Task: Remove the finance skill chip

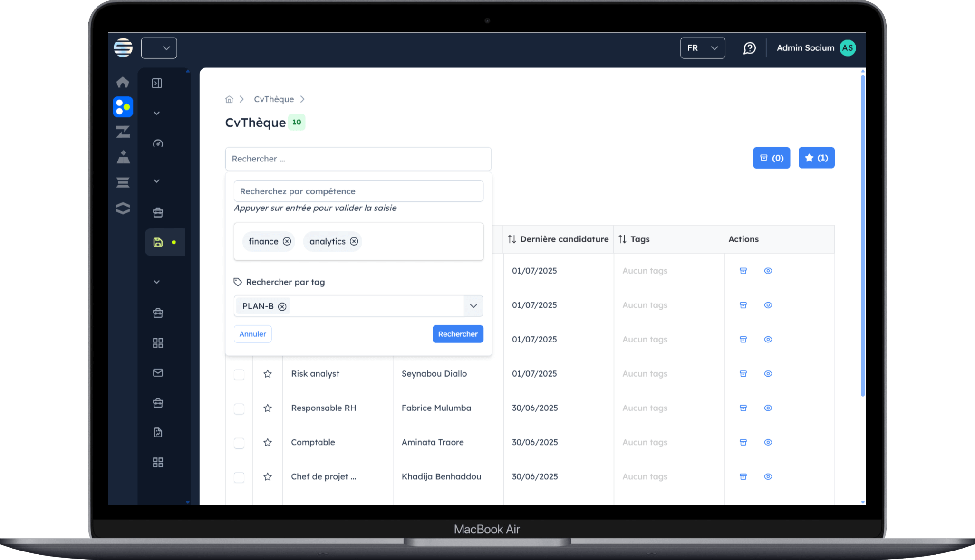Action: click(x=287, y=241)
